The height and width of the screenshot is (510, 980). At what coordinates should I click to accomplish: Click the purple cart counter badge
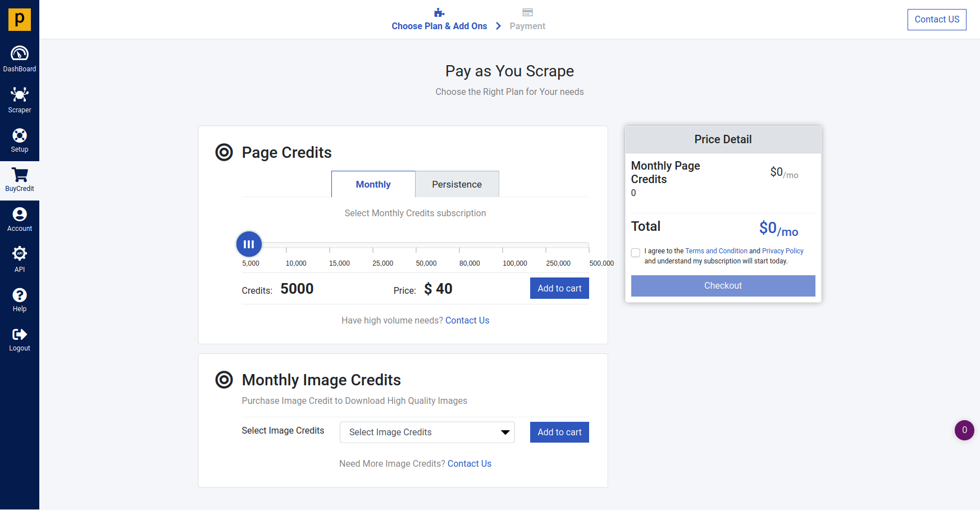pos(964,430)
